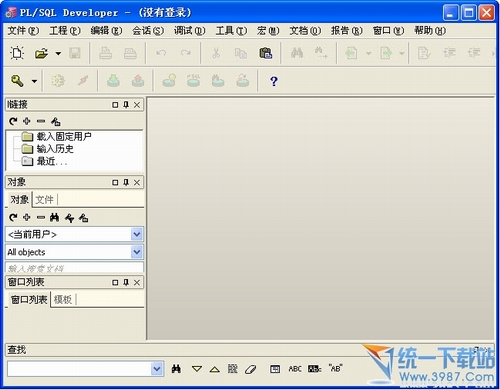Close the 对象 panel
Image resolution: width=500 pixels, height=390 pixels.
[137, 183]
